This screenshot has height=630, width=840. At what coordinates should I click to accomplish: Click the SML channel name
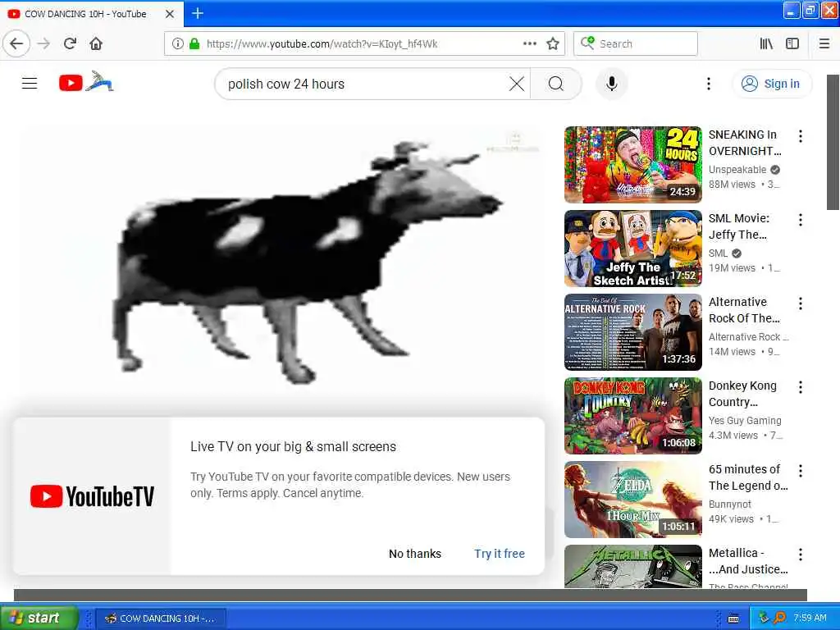(718, 253)
